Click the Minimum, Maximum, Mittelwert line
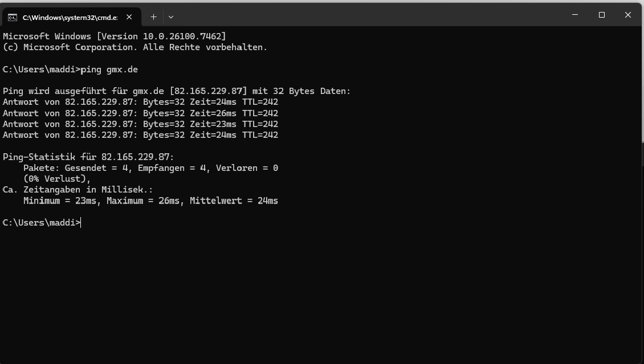 150,201
